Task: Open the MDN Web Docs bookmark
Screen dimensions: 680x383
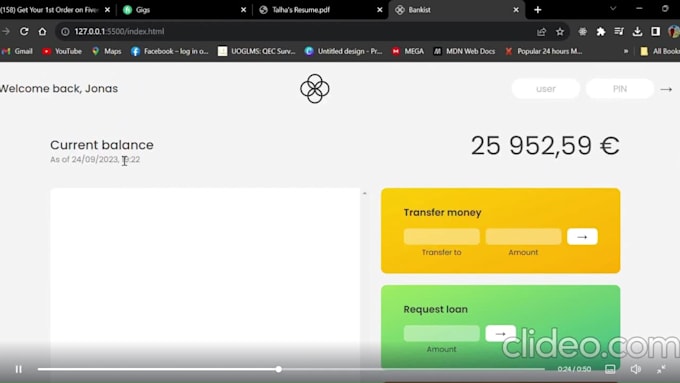Action: 464,51
